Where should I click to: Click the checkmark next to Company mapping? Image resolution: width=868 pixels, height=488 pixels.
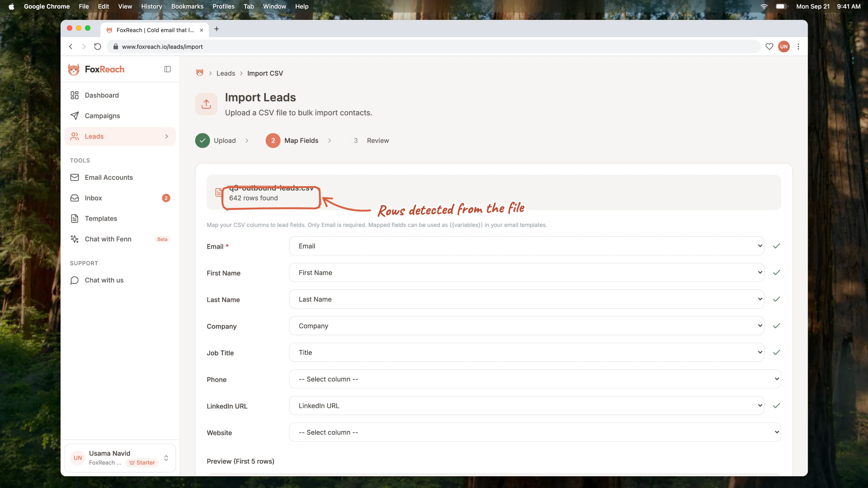[x=776, y=326]
